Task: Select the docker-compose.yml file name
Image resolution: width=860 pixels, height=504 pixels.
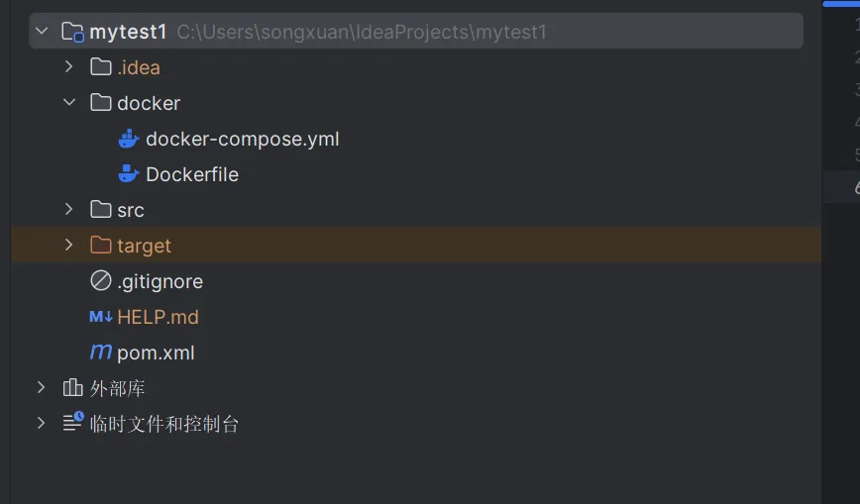Action: point(242,139)
